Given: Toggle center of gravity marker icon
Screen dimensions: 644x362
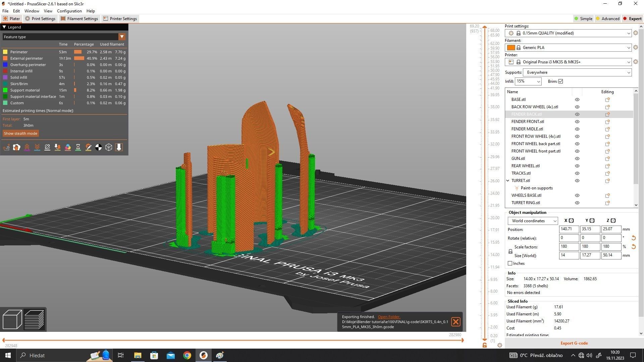Looking at the screenshot, I should tap(98, 147).
